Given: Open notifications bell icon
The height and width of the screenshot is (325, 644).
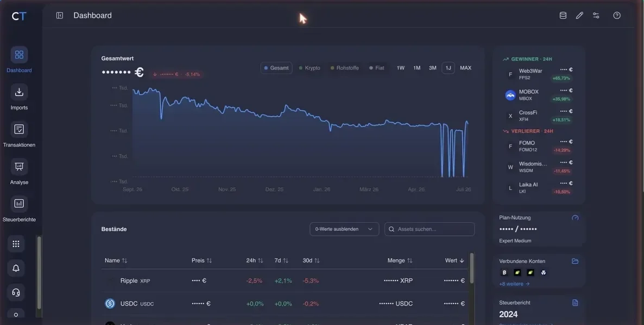Looking at the screenshot, I should pos(16,268).
